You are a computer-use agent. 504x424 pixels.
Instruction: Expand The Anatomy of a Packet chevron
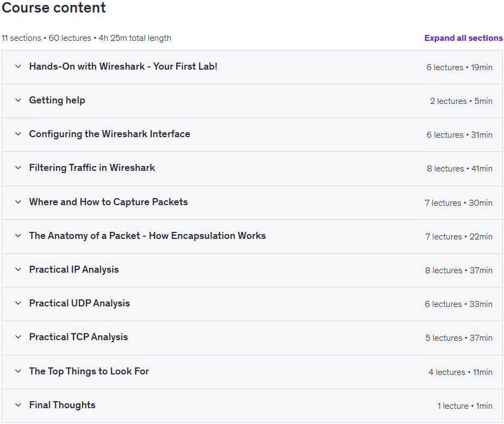point(18,236)
